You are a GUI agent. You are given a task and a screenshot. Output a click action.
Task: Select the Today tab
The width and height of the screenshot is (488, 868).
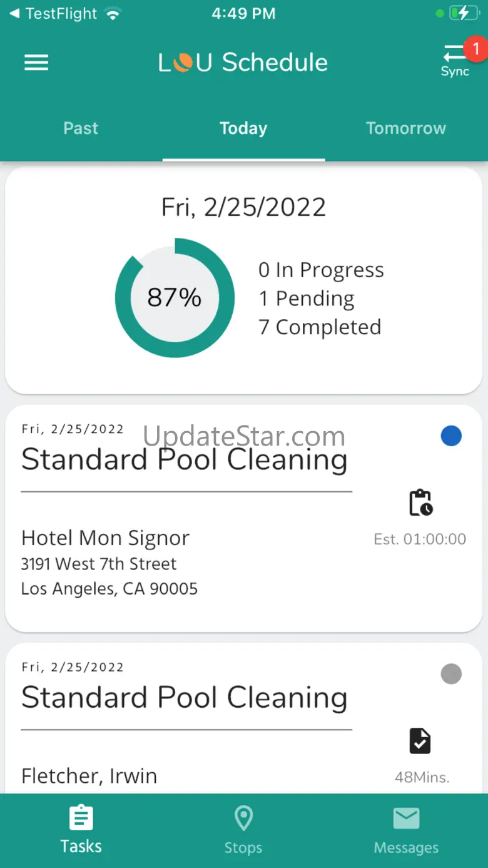[243, 128]
